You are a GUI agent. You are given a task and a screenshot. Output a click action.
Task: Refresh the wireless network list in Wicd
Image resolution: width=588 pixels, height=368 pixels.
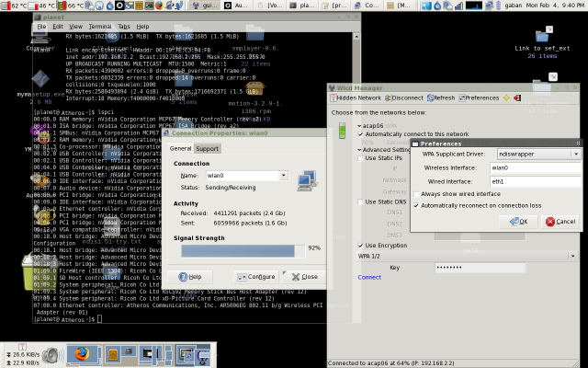(x=441, y=98)
